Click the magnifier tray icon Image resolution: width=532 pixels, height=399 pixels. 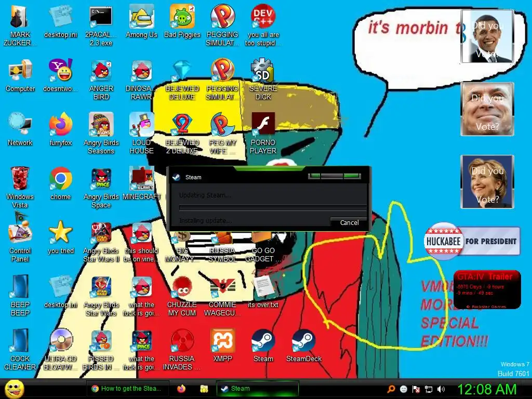(391, 389)
